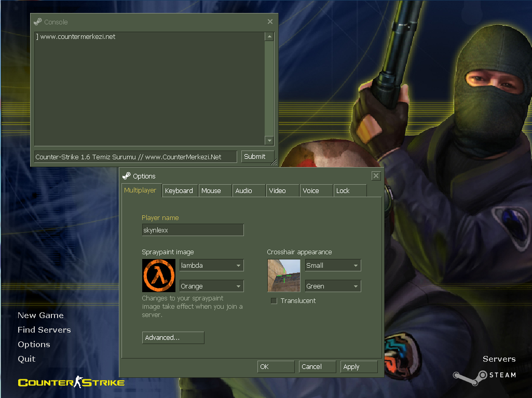Submit the console command
Viewport: 532px width, 398px height.
257,156
